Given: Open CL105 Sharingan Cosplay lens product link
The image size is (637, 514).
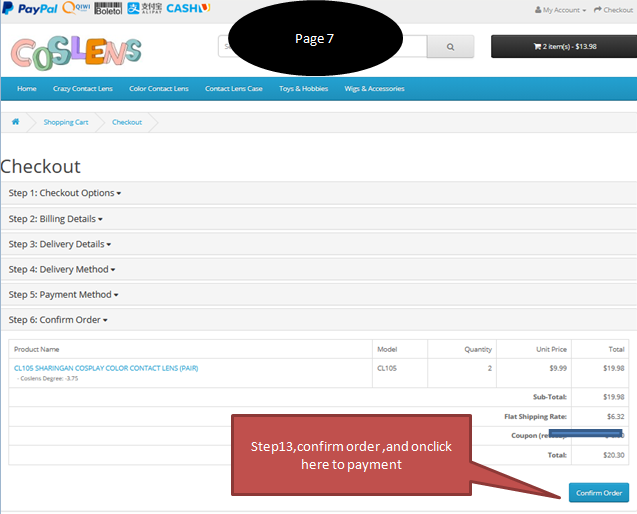Looking at the screenshot, I should click(x=106, y=368).
